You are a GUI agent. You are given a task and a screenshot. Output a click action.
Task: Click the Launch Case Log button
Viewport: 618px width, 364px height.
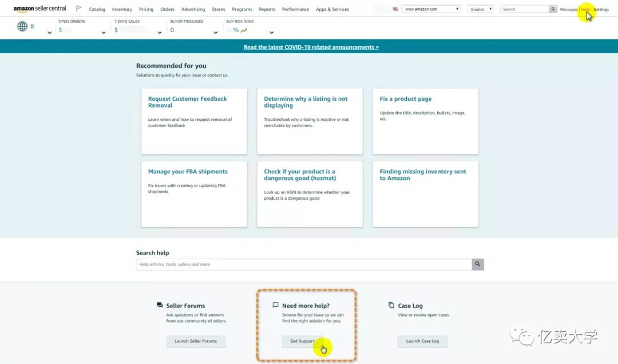point(422,341)
